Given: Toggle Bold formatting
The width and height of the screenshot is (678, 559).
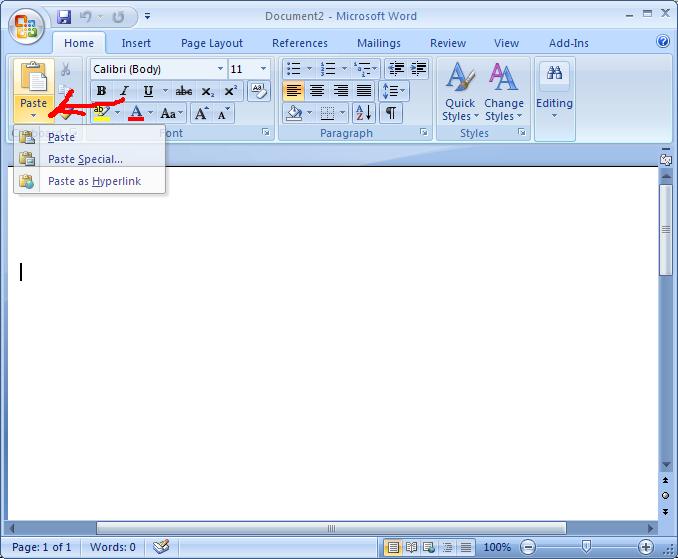Looking at the screenshot, I should coord(101,91).
